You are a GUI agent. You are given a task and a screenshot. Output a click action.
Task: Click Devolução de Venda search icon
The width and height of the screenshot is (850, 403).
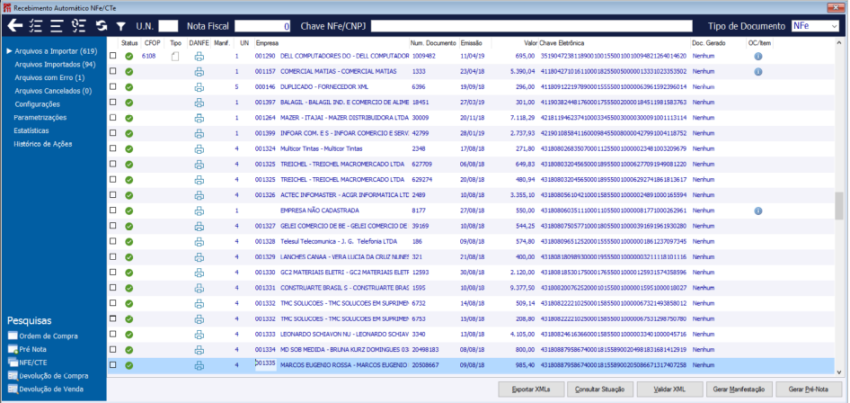pos(12,389)
